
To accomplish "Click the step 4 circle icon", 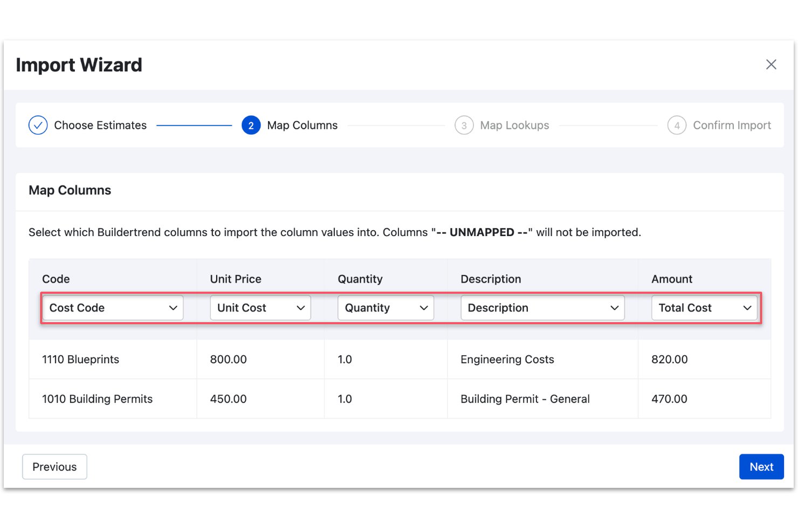I will click(677, 125).
